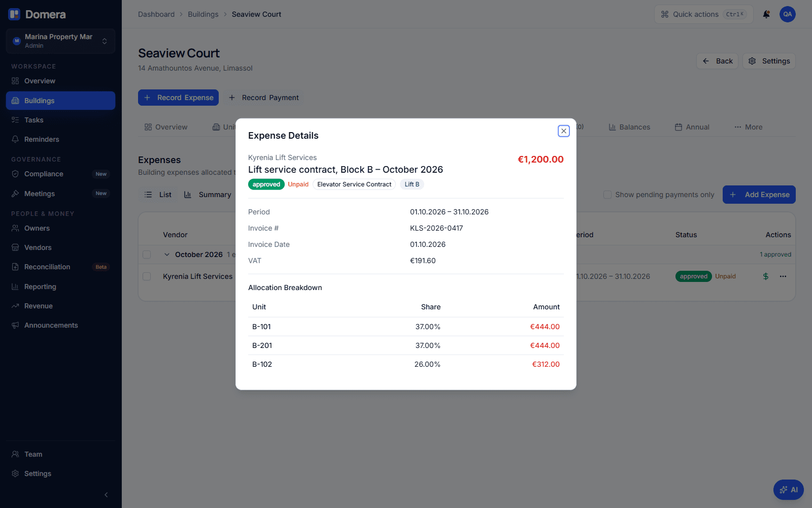Open Overview in the sidebar
The image size is (812, 508).
(61, 81)
